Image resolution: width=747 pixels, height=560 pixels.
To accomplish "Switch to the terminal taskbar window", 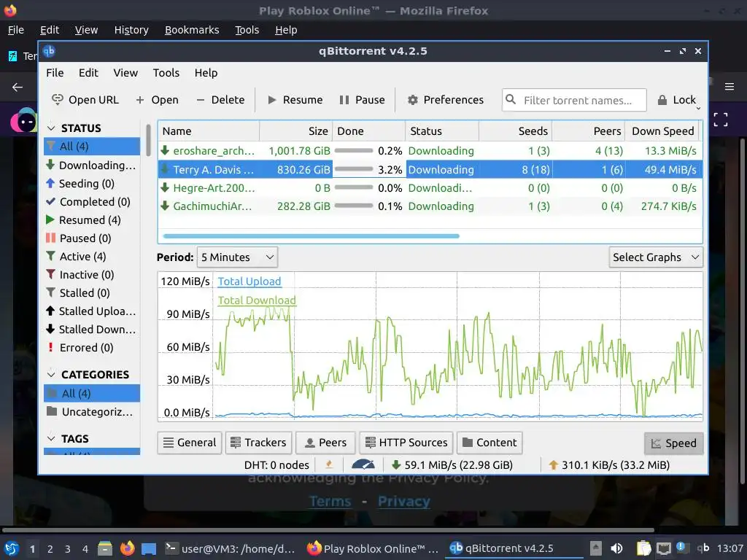I will pyautogui.click(x=230, y=548).
